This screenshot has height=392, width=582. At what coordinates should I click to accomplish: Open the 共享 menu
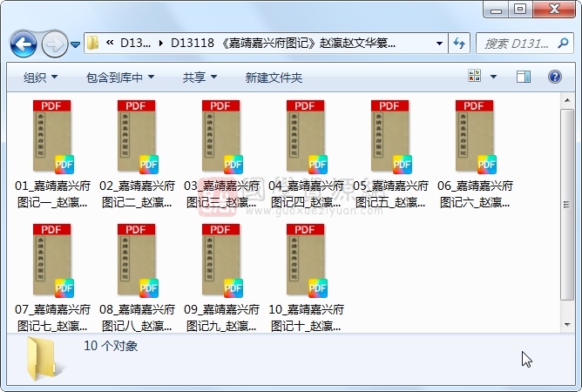tap(200, 78)
